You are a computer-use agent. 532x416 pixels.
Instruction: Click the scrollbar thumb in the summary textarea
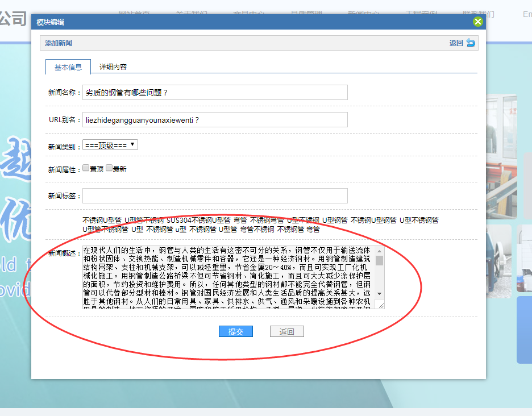tap(379, 260)
